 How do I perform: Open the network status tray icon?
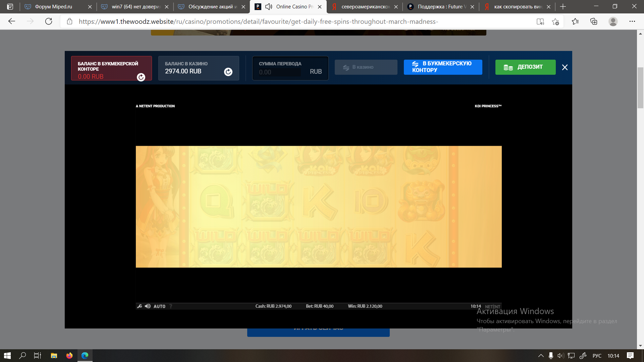(x=571, y=356)
